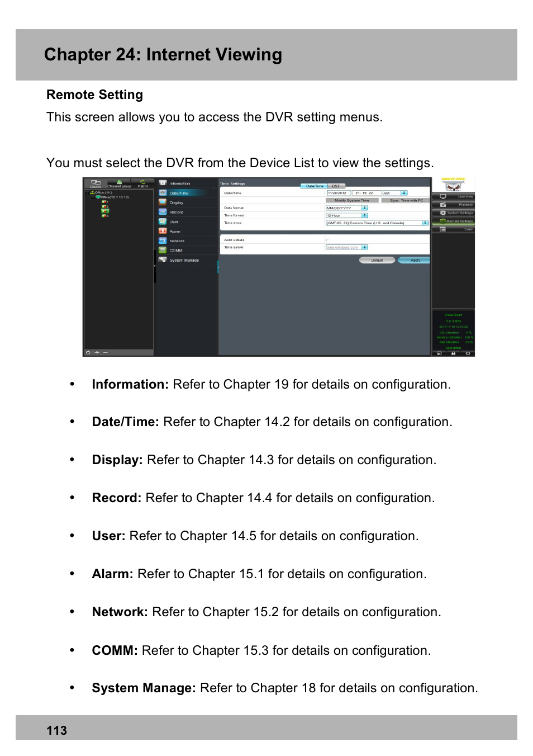Collapse the Office (1/1) tree node
This screenshot has width=533, height=756.
87,192
